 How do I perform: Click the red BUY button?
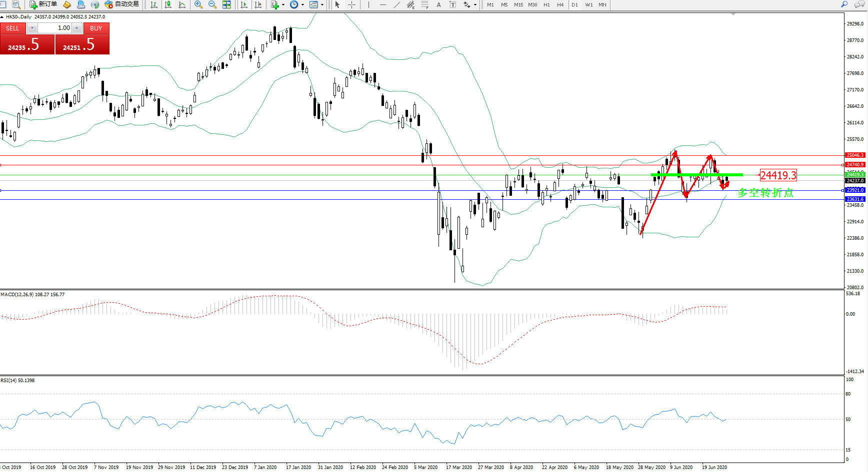(x=96, y=28)
